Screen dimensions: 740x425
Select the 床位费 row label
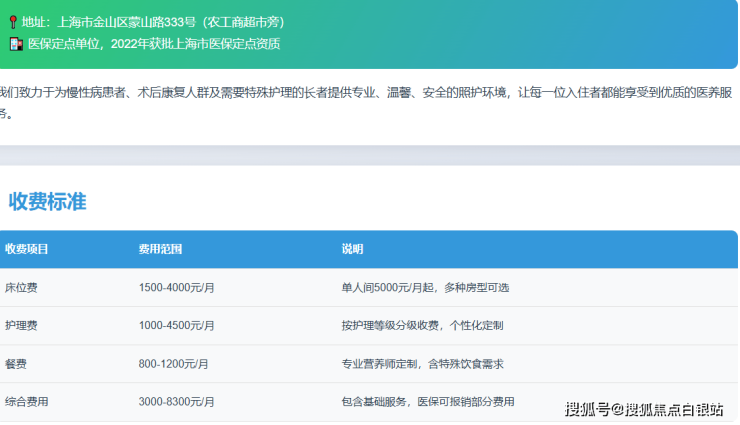pyautogui.click(x=21, y=288)
